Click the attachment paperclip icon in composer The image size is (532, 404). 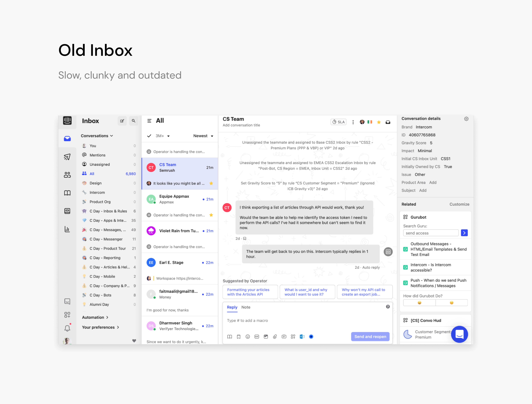coord(275,337)
